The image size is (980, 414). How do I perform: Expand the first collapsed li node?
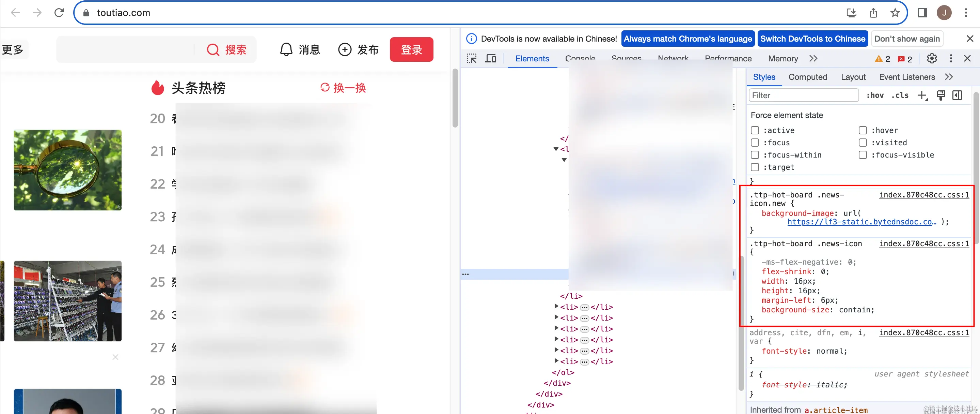pyautogui.click(x=556, y=306)
